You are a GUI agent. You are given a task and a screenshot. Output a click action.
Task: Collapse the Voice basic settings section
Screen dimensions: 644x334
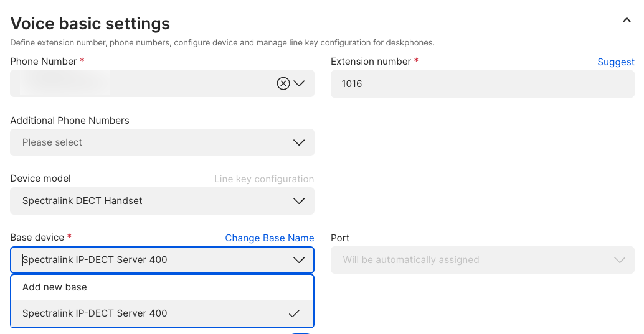627,20
